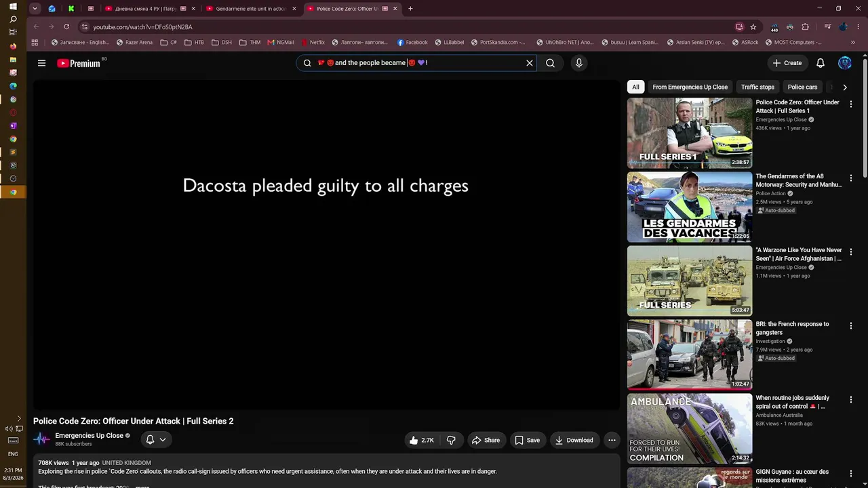Viewport: 868px width, 488px height.
Task: Open the Facebook bookmark
Action: pyautogui.click(x=412, y=42)
